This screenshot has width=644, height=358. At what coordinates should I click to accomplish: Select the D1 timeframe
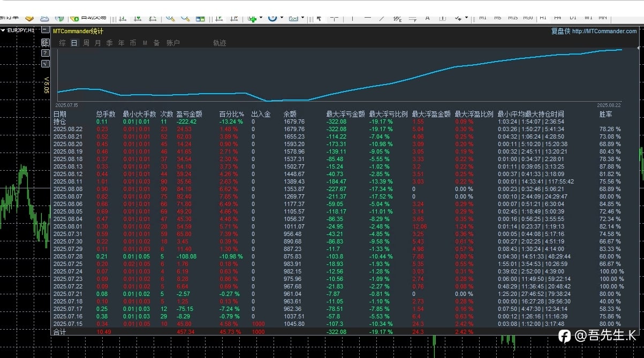pos(573,18)
